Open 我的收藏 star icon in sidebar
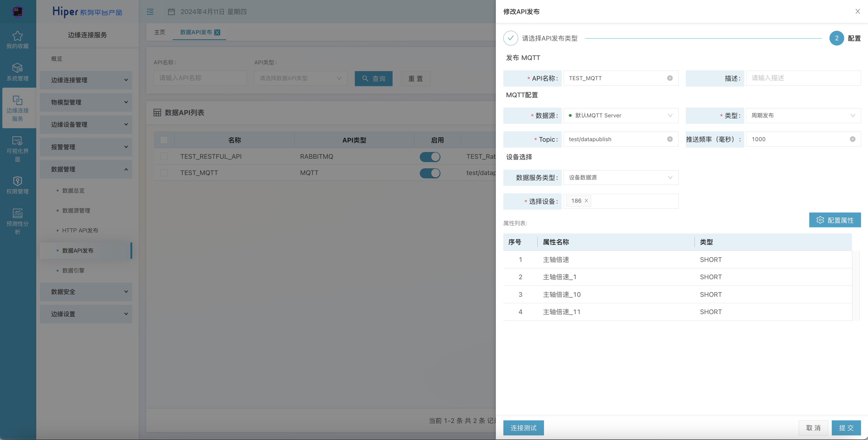The width and height of the screenshot is (868, 440). 18,36
